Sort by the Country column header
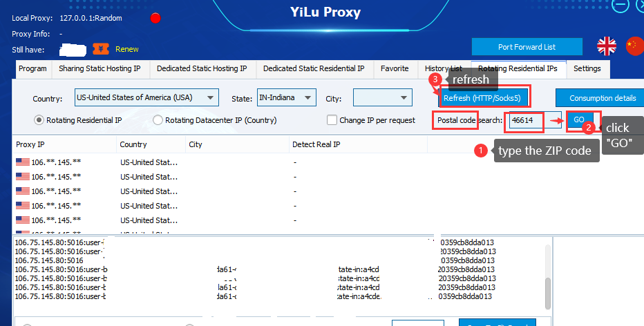 [x=151, y=144]
